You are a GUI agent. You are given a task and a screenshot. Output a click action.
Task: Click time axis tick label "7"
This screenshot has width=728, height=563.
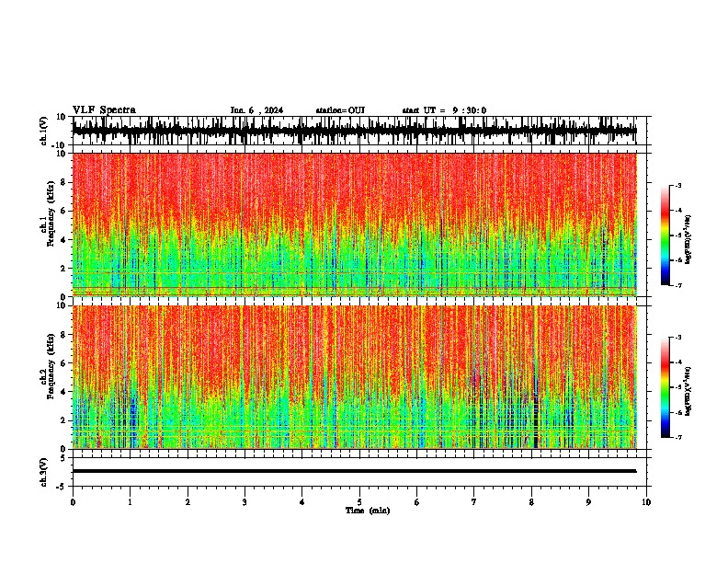click(x=474, y=502)
